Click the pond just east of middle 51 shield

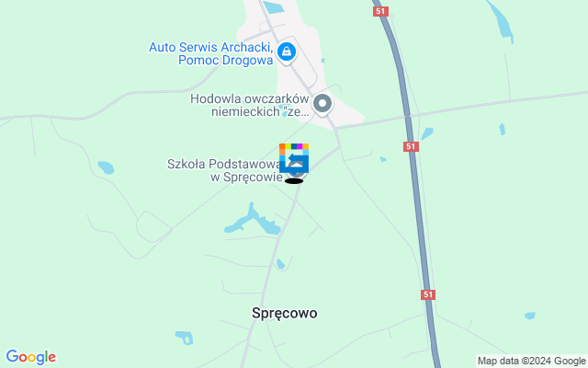(427, 133)
